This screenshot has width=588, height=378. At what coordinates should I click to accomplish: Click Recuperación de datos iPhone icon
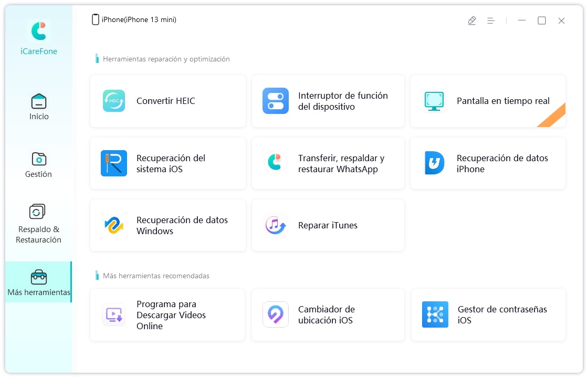pos(434,163)
